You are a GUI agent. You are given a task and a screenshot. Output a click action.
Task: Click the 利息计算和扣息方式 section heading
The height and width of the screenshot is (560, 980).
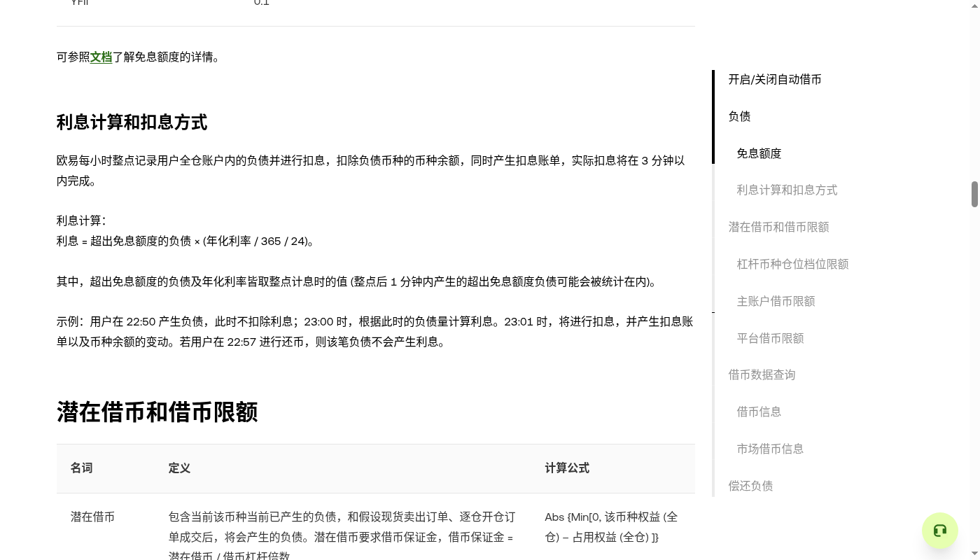(132, 122)
